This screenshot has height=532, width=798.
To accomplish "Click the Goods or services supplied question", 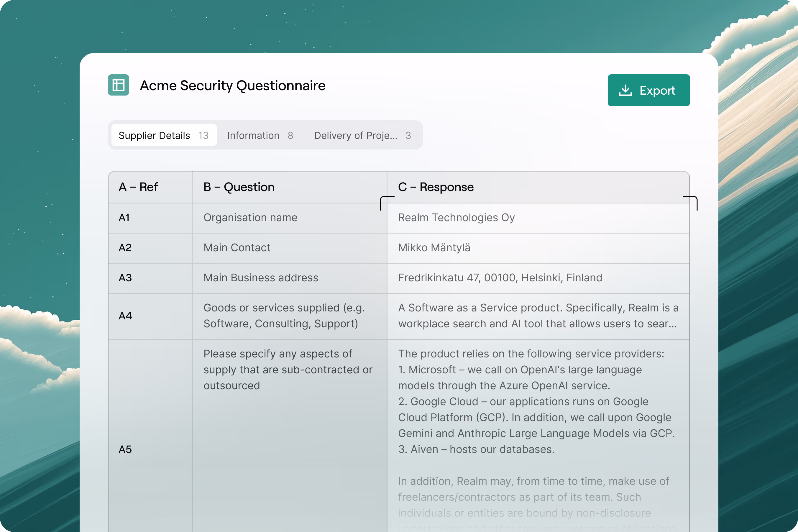I will coord(284,316).
